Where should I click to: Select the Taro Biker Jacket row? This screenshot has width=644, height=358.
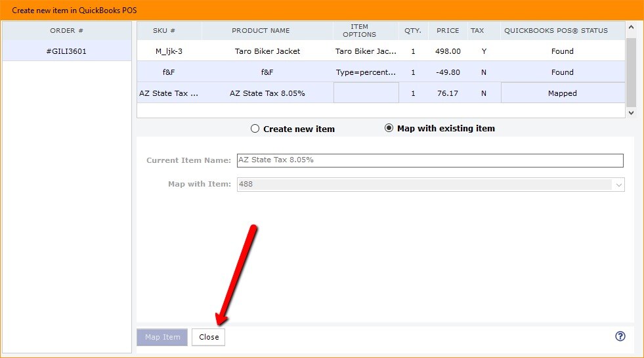click(x=267, y=51)
